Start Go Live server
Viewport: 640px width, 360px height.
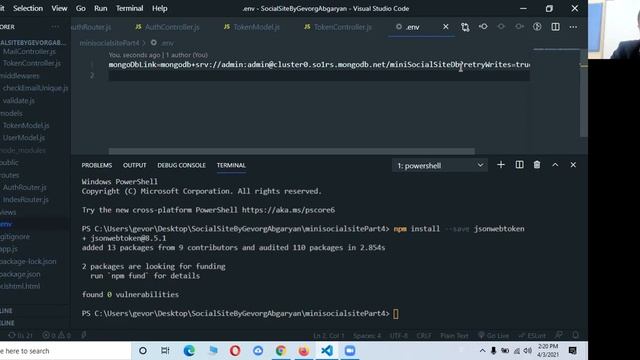pos(493,336)
